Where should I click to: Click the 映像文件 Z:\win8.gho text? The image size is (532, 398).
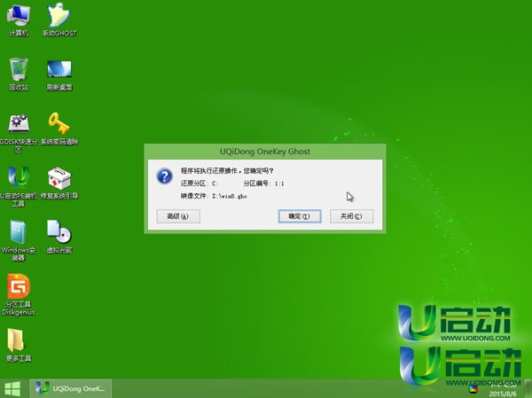tap(214, 196)
